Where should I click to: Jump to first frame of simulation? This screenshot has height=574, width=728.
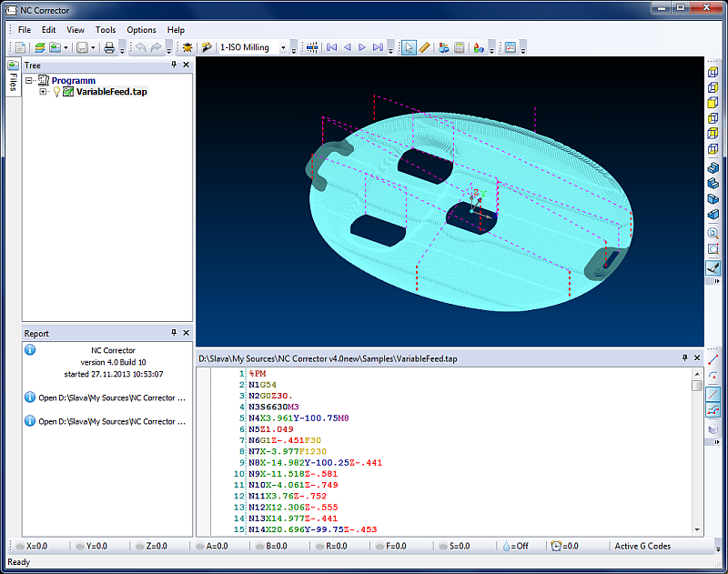[x=331, y=47]
